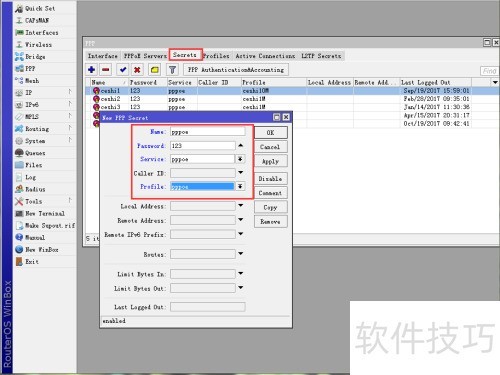Screen dimensions: 500x375
Task: Collapse the Password field arrow
Action: (241, 145)
